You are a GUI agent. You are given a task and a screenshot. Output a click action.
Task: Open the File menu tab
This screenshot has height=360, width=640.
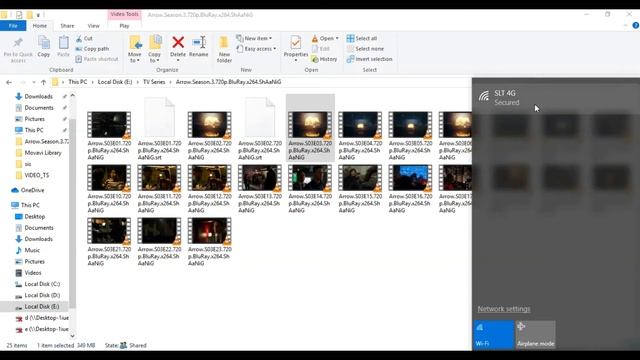[13, 26]
